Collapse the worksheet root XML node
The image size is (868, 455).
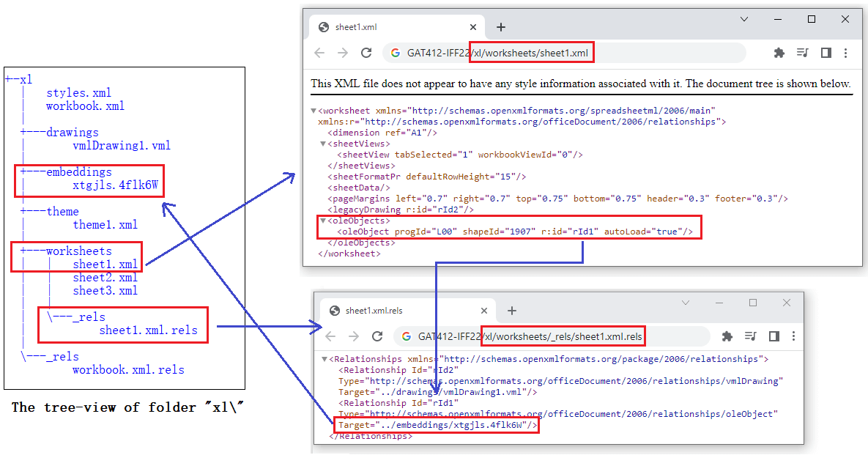[x=314, y=111]
